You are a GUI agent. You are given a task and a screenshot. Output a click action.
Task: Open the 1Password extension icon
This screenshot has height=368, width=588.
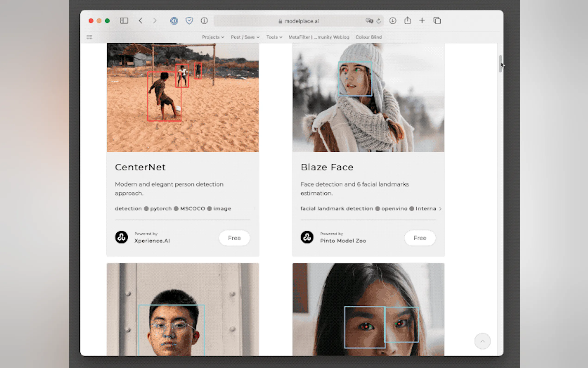pyautogui.click(x=174, y=21)
